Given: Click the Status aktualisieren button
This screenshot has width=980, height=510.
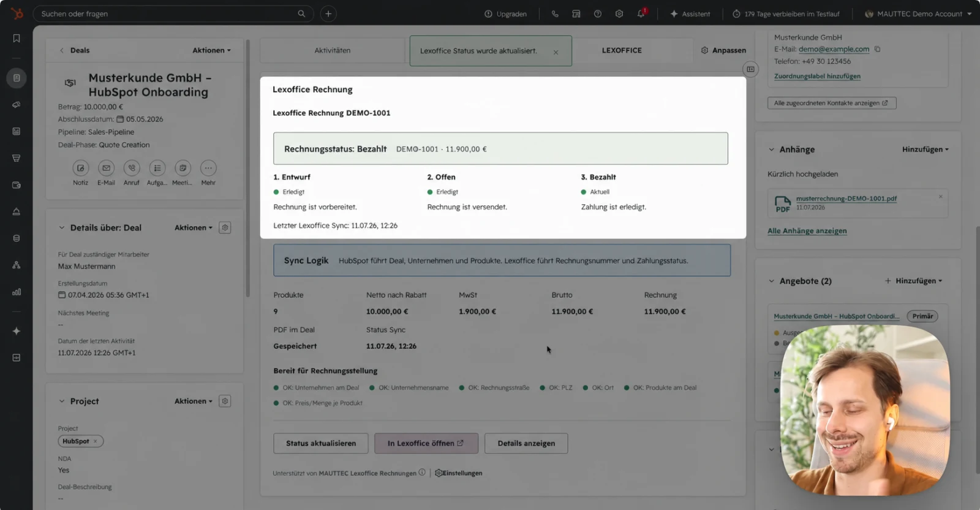Looking at the screenshot, I should (x=321, y=443).
